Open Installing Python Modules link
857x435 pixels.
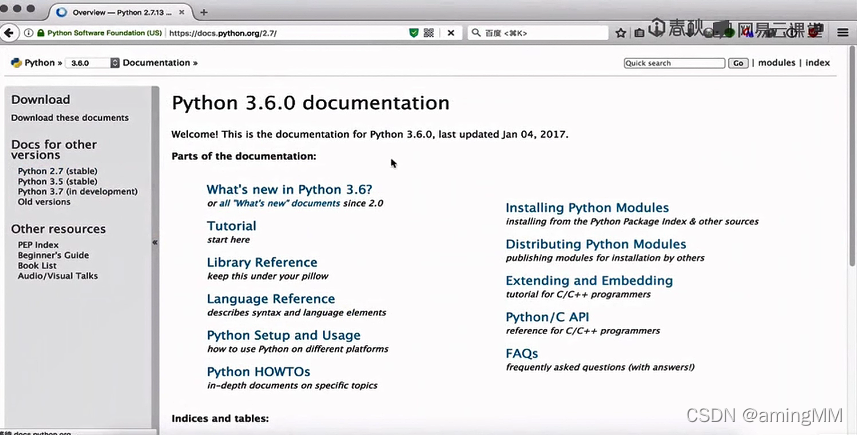(587, 208)
